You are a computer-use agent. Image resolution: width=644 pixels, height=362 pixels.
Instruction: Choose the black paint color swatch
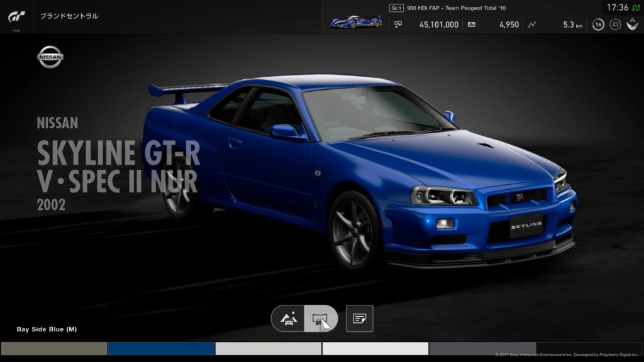(x=590, y=348)
